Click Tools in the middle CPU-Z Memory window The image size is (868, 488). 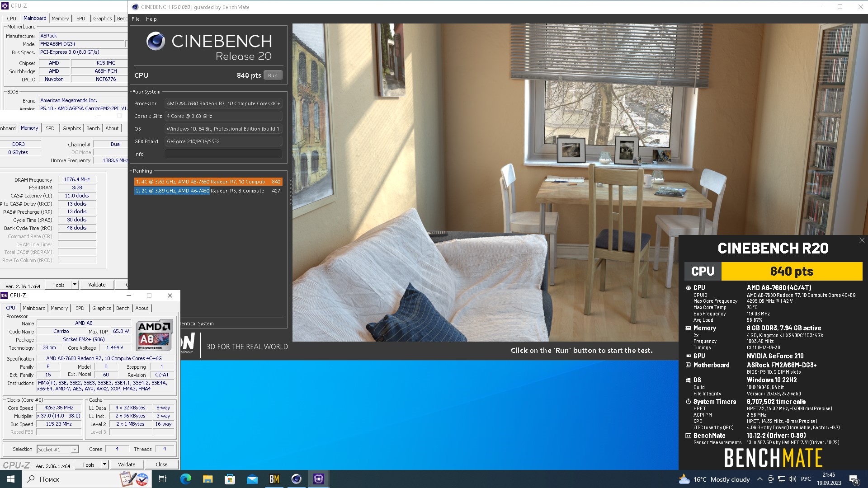point(59,285)
